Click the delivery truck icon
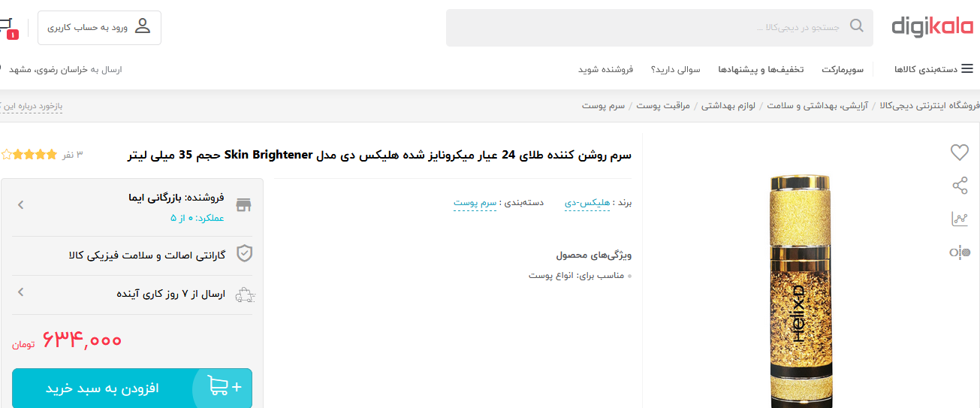The width and height of the screenshot is (980, 408). pos(245,295)
